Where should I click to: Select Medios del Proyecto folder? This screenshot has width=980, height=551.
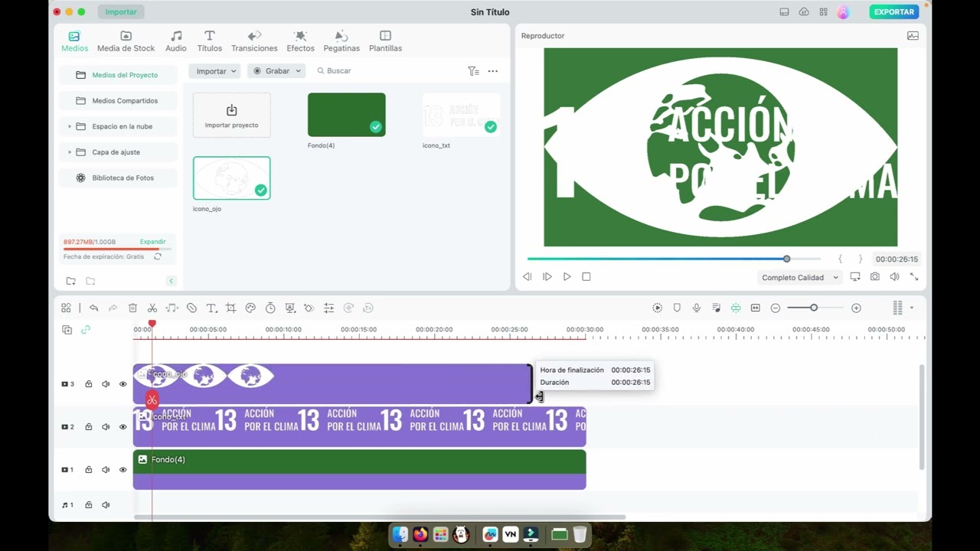click(119, 75)
